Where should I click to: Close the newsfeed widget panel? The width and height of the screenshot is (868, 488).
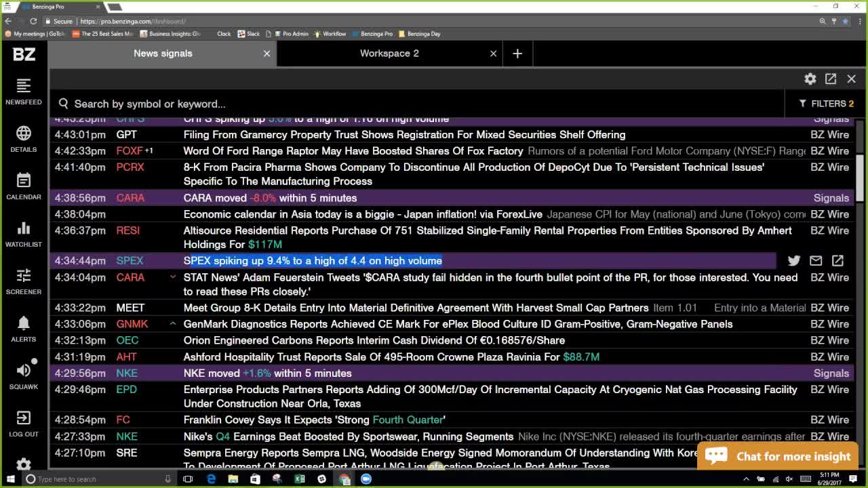point(852,79)
